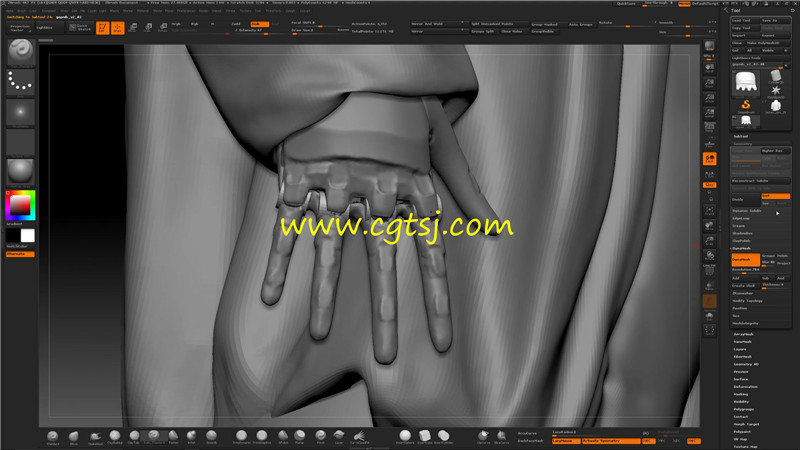The height and width of the screenshot is (450, 800).
Task: Expand the Polygroups section
Action: 744,409
